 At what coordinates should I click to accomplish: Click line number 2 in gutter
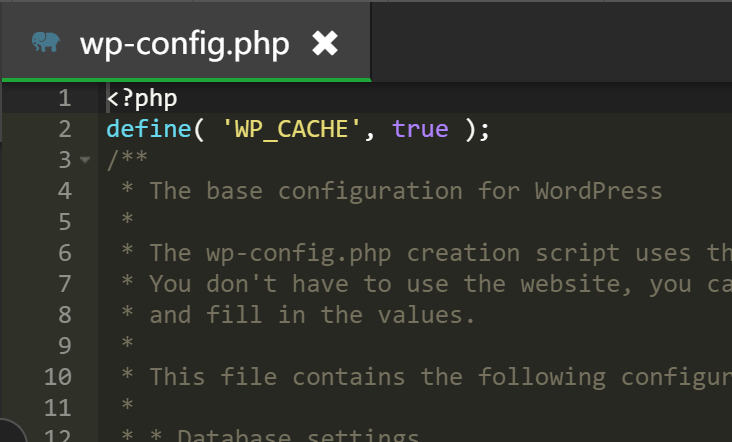[x=65, y=129]
